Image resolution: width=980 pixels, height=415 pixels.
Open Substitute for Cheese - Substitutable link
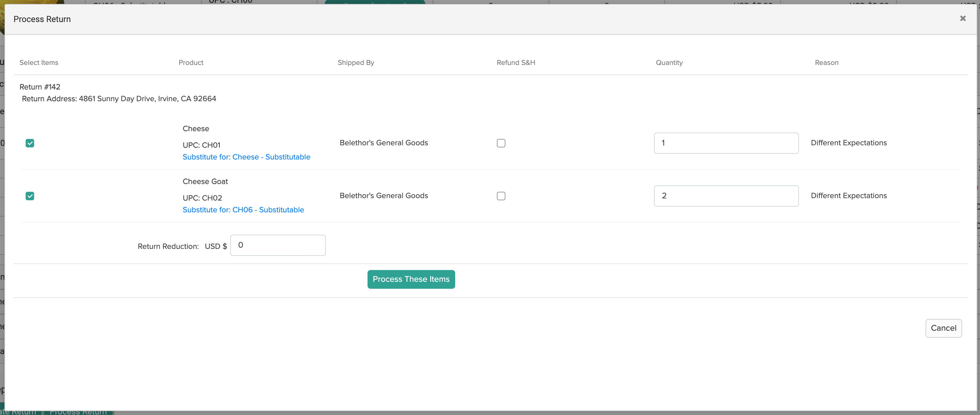[x=246, y=157]
